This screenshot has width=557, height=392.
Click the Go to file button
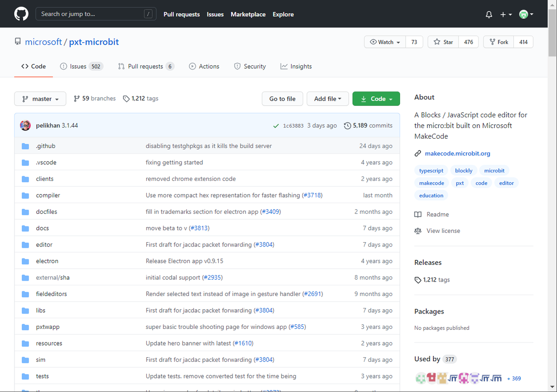pos(282,99)
